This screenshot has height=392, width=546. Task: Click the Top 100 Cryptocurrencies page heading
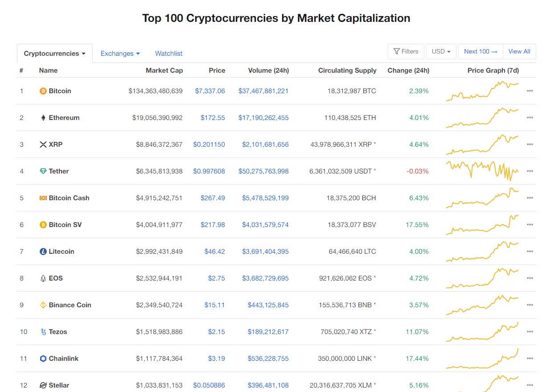click(276, 18)
